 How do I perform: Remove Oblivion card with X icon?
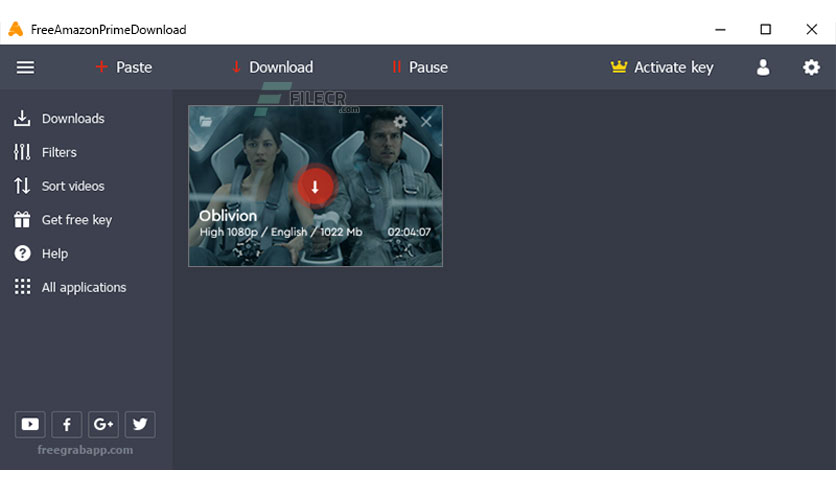(x=426, y=122)
